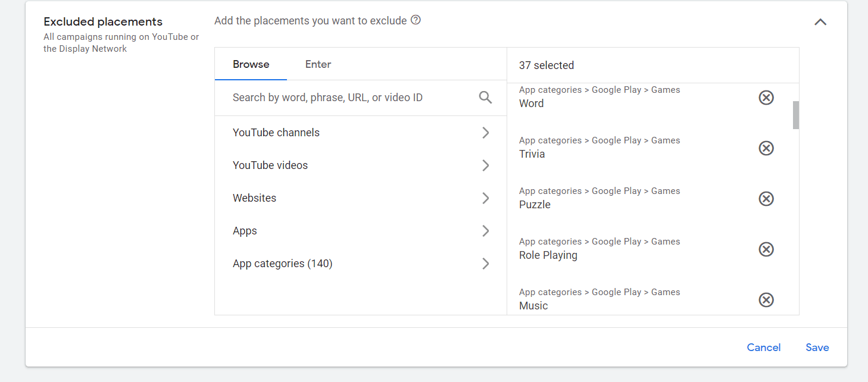
Task: Select the Browse tab
Action: click(x=251, y=64)
